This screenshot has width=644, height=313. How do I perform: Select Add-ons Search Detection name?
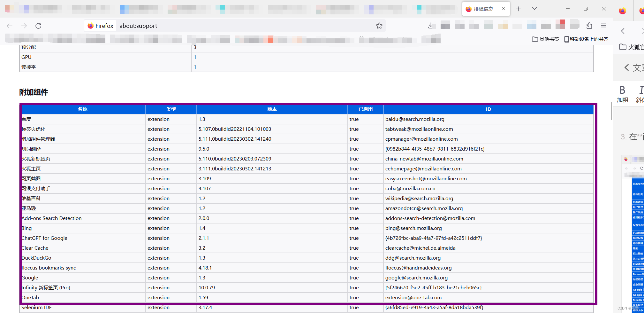click(51, 218)
